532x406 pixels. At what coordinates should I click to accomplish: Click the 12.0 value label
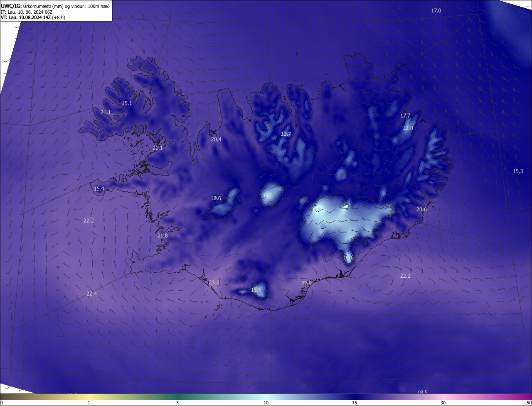(408, 128)
